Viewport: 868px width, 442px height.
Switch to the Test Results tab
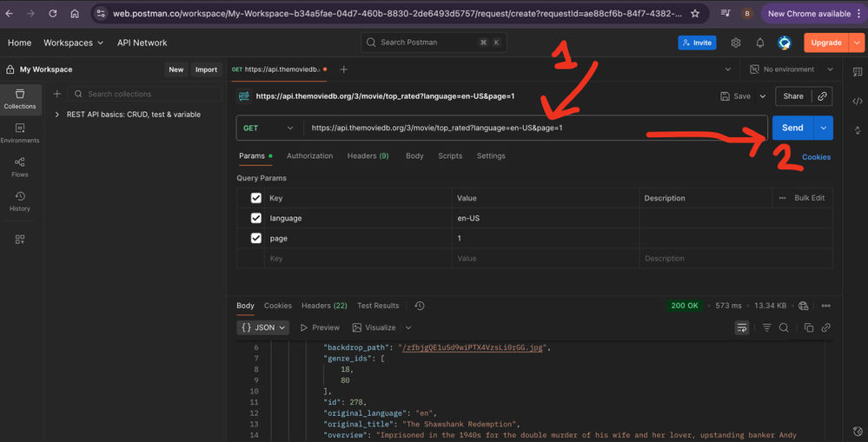(378, 306)
